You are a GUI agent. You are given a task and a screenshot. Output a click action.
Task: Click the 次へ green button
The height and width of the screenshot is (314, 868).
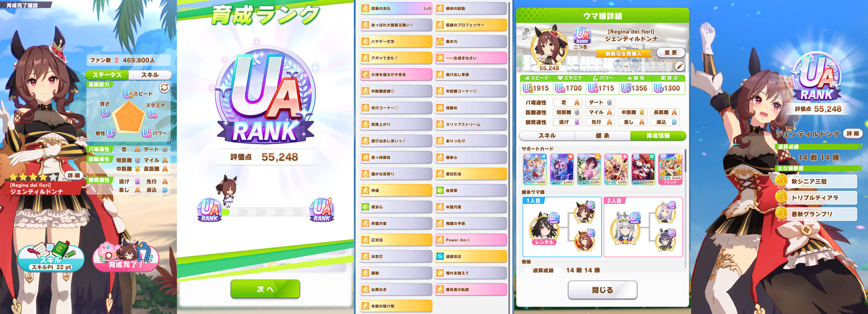click(x=265, y=289)
